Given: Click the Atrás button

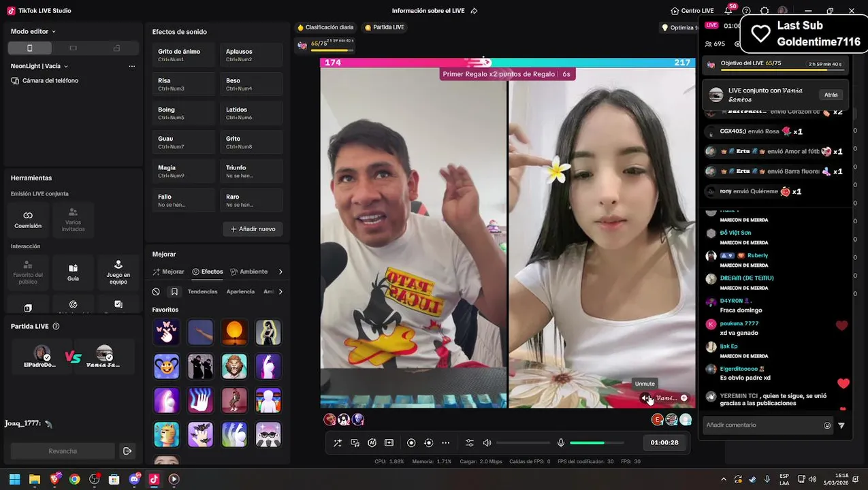Looking at the screenshot, I should coord(831,95).
